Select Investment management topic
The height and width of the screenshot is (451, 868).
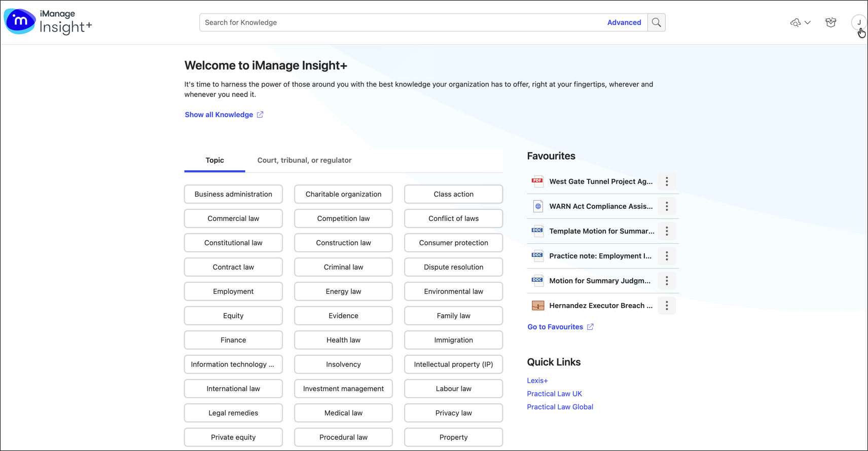(343, 389)
